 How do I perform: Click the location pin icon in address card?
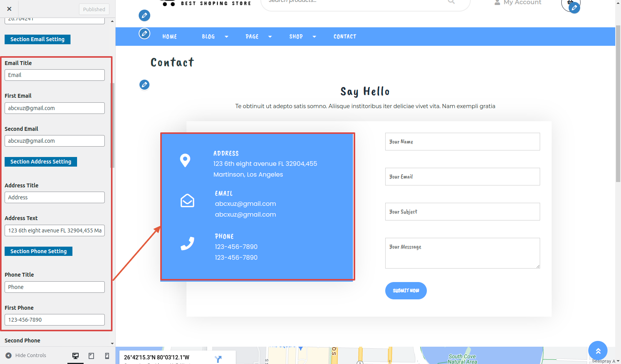click(185, 160)
